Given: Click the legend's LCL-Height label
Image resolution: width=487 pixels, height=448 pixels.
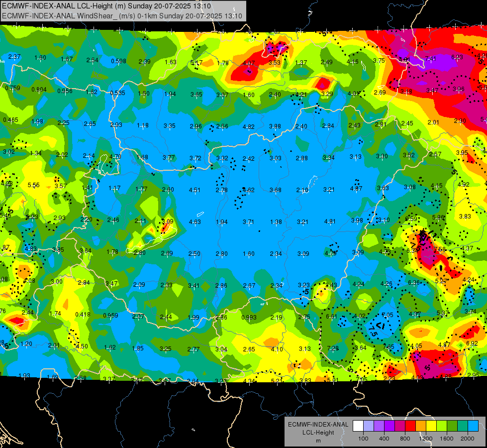Looking at the screenshot, I should [318, 433].
